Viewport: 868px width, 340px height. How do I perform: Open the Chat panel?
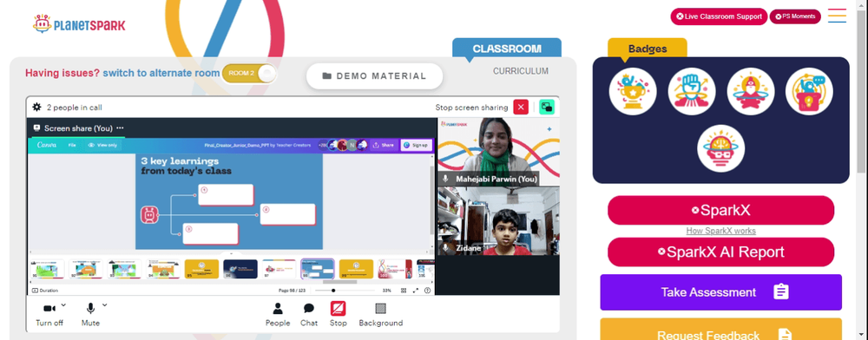309,314
